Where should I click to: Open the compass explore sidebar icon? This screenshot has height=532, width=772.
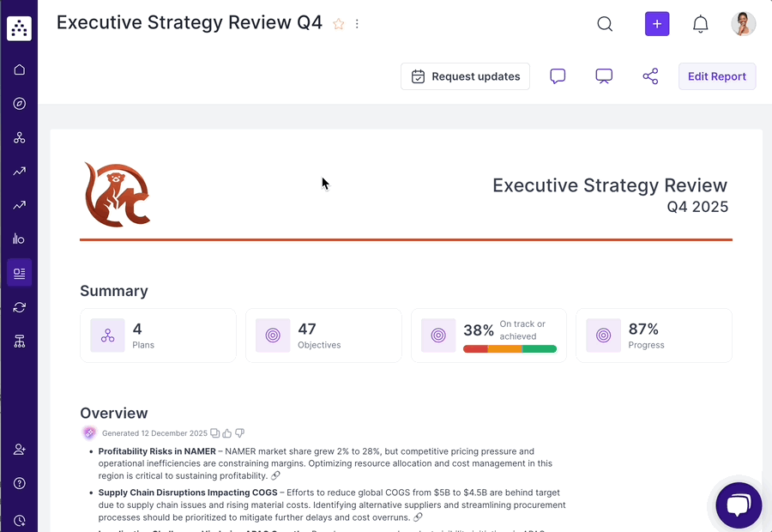pyautogui.click(x=19, y=104)
